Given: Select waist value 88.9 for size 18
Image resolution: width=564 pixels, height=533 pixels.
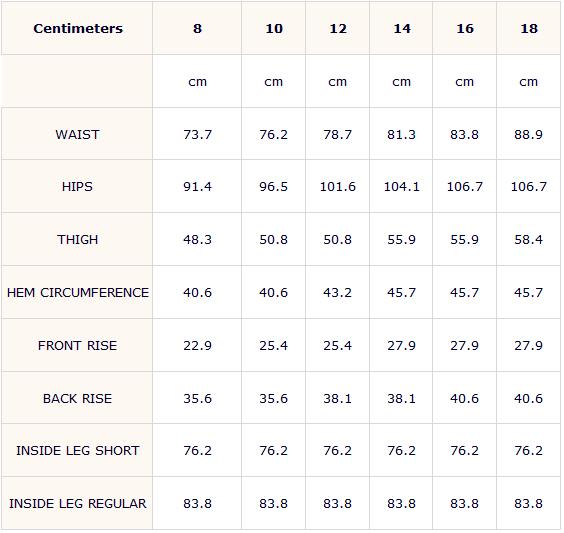Looking at the screenshot, I should point(528,135).
